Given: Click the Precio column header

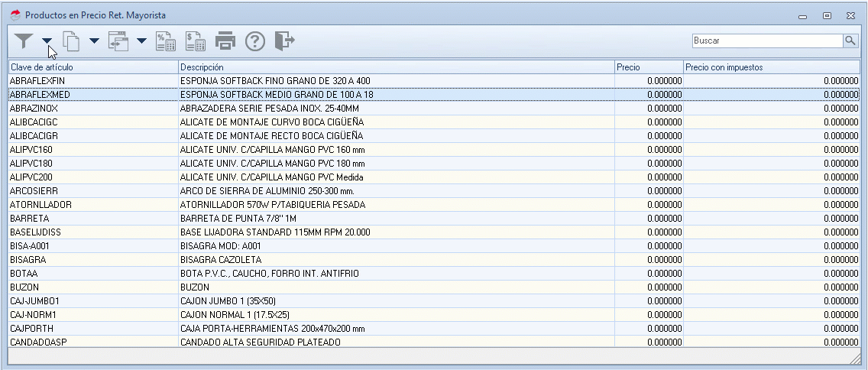Looking at the screenshot, I should pos(649,67).
